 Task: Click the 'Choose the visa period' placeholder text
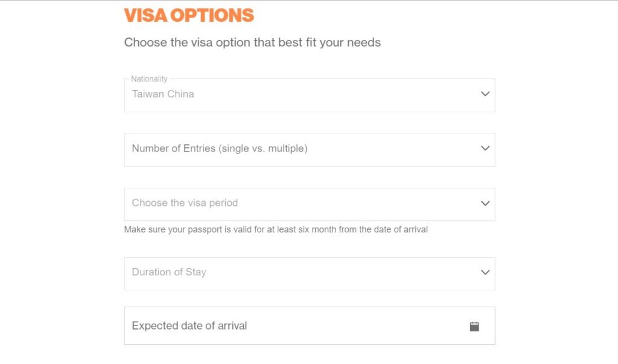click(185, 203)
